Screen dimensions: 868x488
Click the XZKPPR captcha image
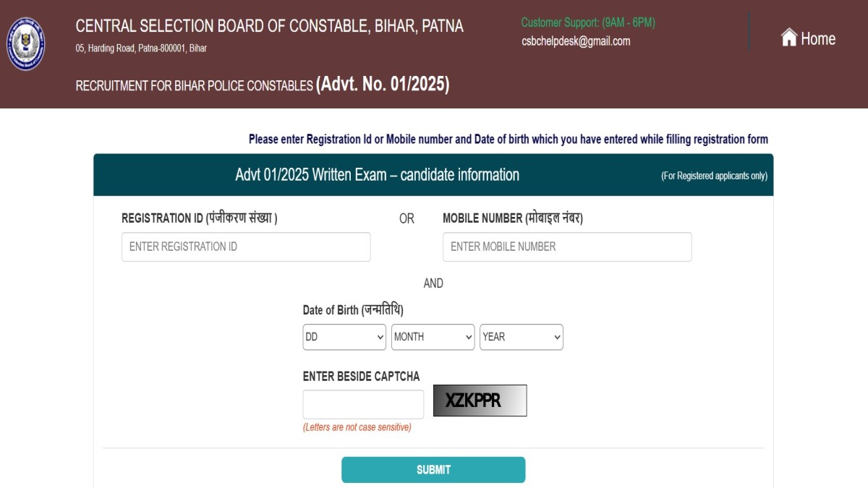pos(480,401)
